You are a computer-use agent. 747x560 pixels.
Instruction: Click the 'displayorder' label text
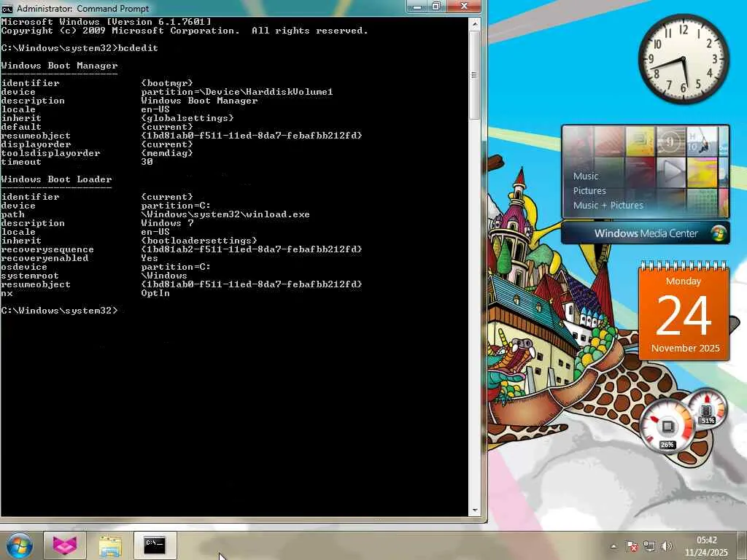(x=36, y=144)
